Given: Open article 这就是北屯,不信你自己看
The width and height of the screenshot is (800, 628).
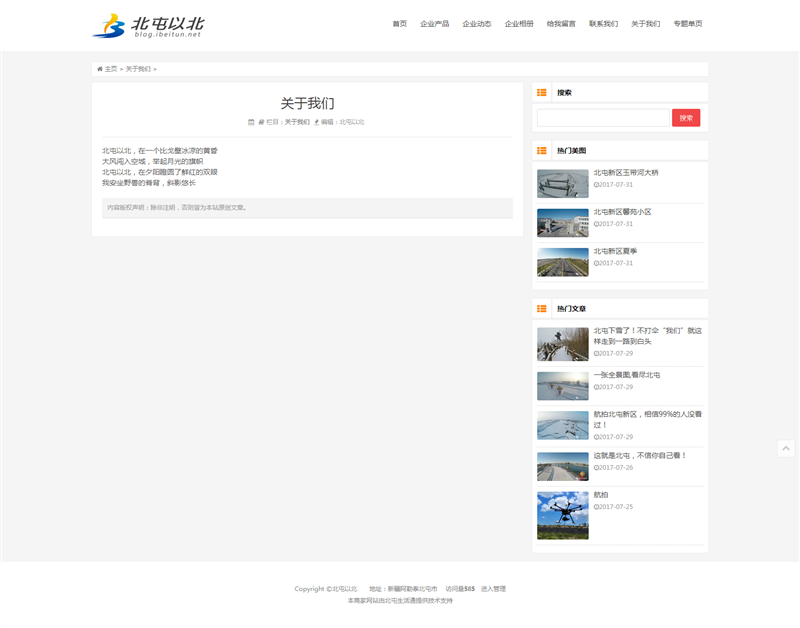Looking at the screenshot, I should [640, 455].
